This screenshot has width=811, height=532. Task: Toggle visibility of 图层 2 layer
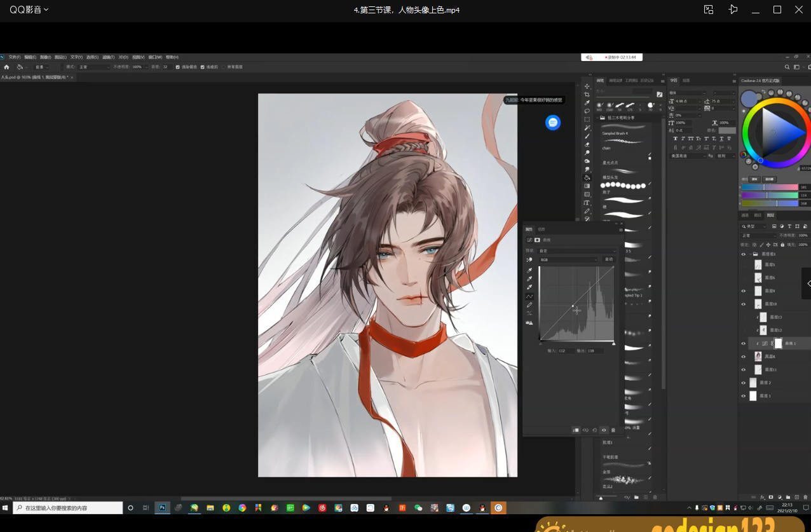[744, 383]
